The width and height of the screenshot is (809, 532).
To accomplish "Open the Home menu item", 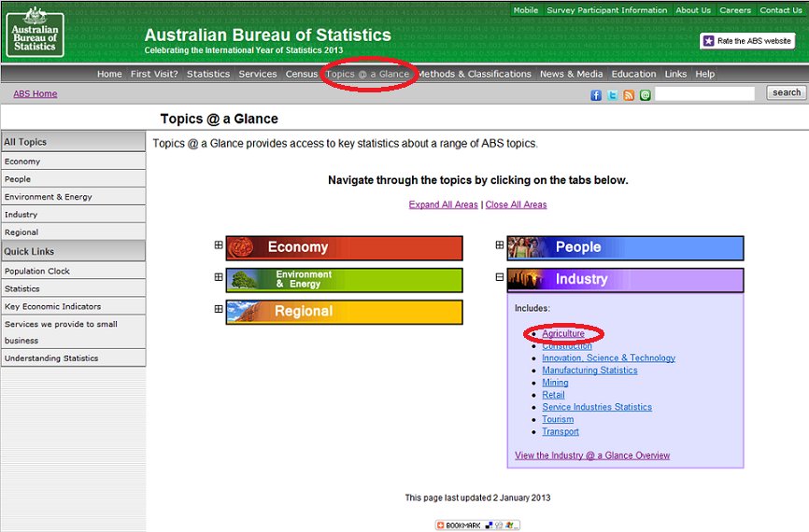I will pyautogui.click(x=109, y=74).
